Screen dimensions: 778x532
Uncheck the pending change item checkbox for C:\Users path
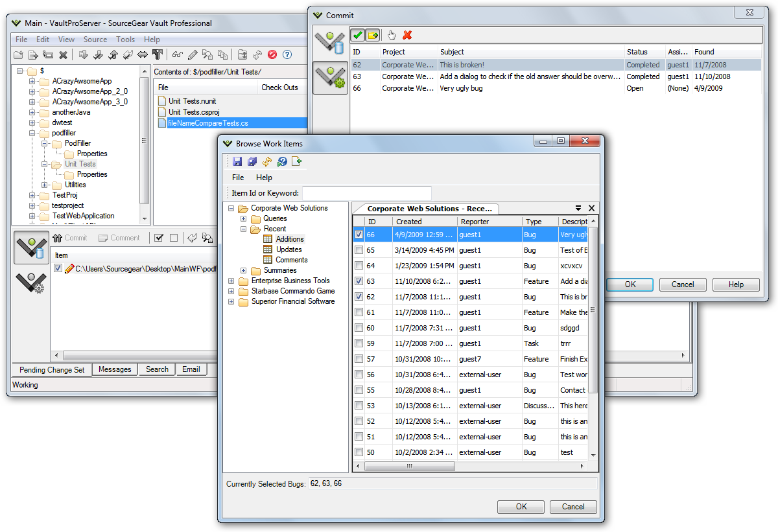click(x=58, y=268)
